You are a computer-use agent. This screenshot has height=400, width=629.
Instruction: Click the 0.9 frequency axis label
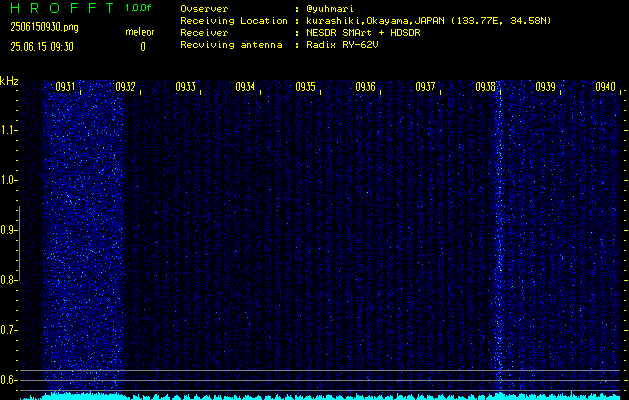tap(7, 230)
